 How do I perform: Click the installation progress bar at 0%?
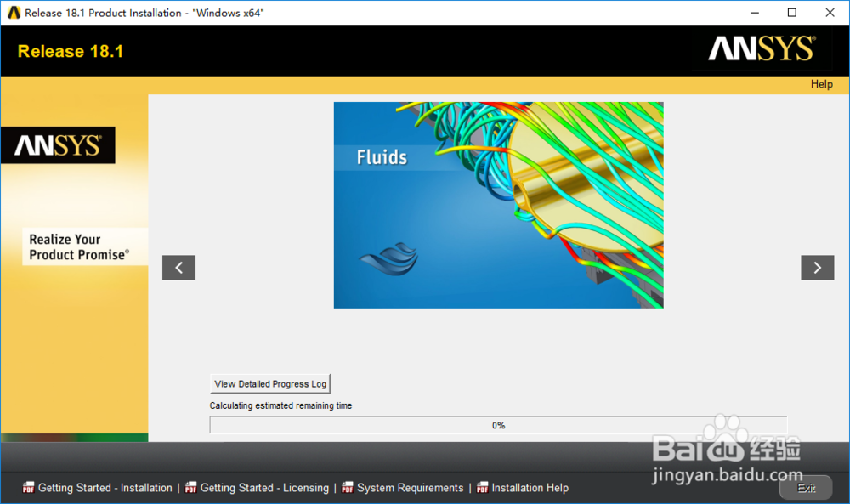pos(498,426)
